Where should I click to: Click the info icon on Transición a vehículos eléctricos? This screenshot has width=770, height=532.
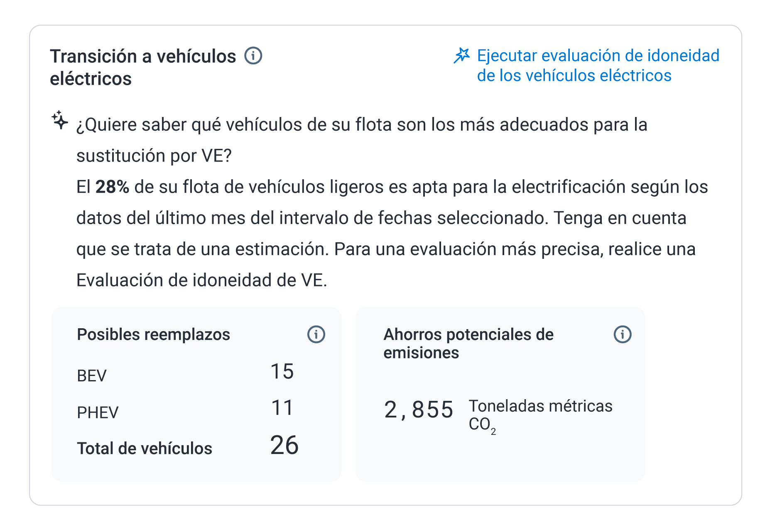[x=253, y=55]
